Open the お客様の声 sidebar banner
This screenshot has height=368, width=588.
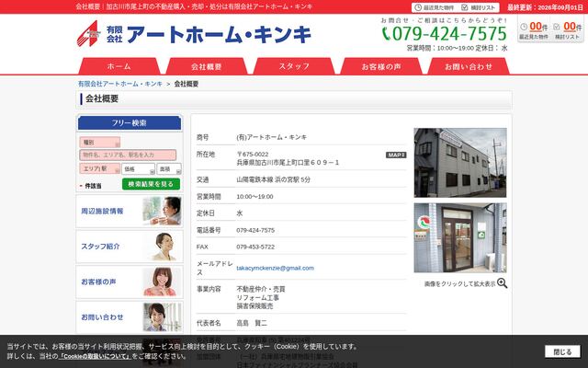pos(130,282)
